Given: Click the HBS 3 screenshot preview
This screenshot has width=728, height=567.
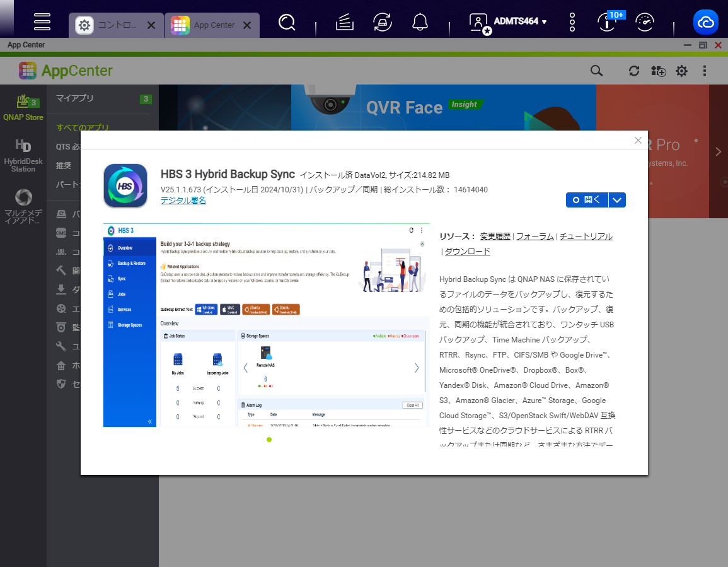Looking at the screenshot, I should [x=267, y=325].
